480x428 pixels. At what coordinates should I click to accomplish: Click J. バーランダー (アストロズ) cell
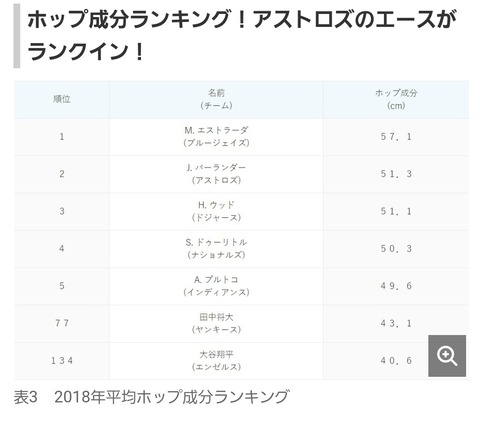coord(216,174)
